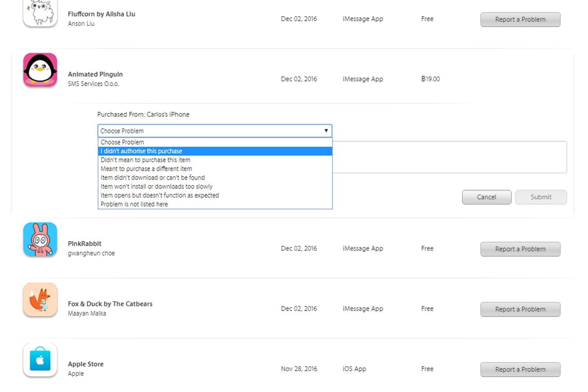Click developer name 'gwangheun choe'

91,253
